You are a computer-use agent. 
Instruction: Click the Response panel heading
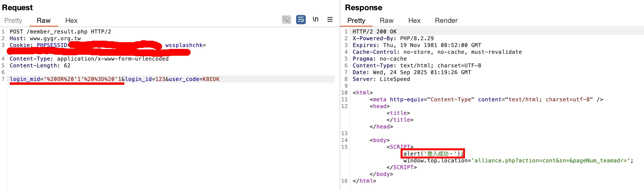point(364,8)
